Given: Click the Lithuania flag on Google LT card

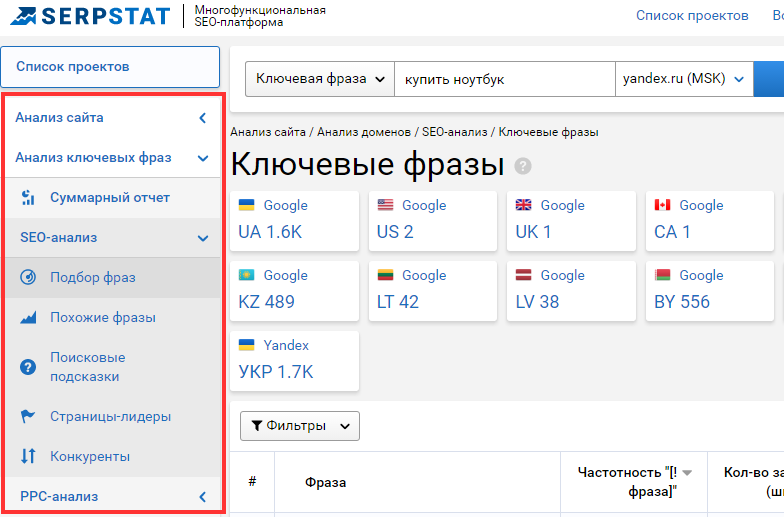Looking at the screenshot, I should point(386,274).
